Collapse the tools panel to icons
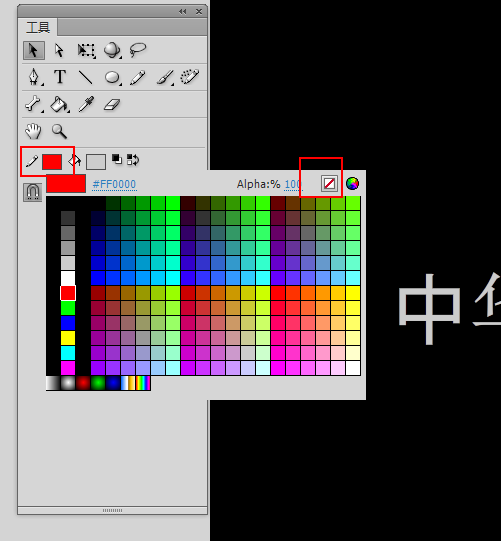 (183, 12)
